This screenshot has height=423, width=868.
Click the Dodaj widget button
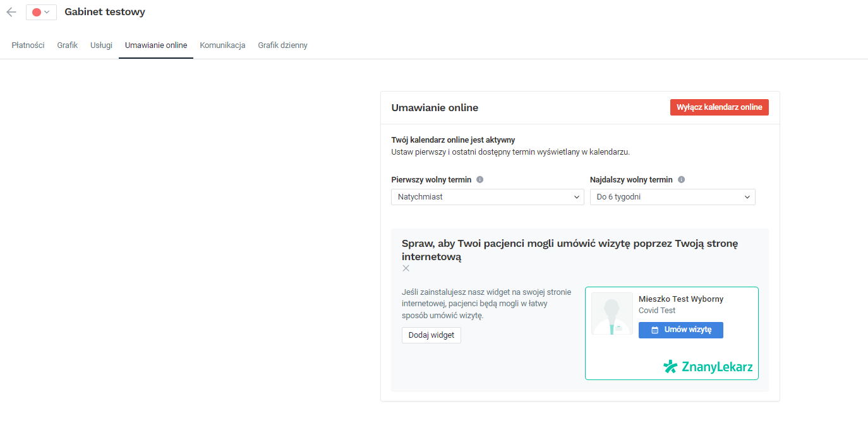pyautogui.click(x=431, y=335)
